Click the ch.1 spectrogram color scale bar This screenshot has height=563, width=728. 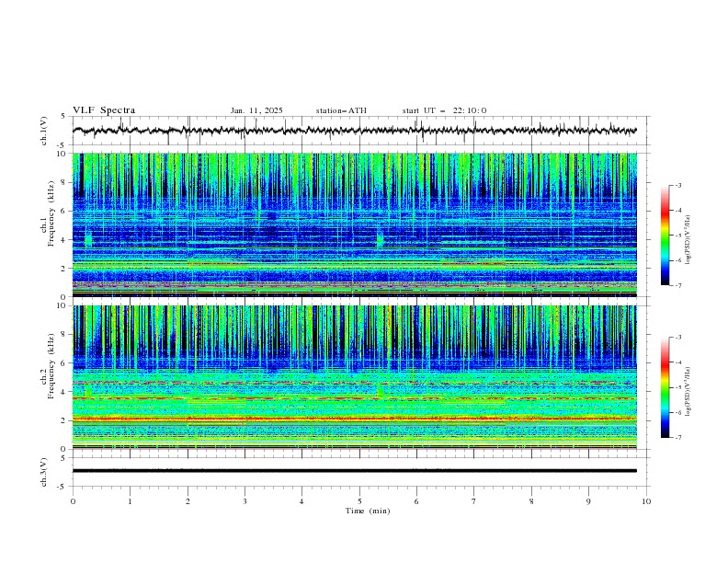pos(665,236)
